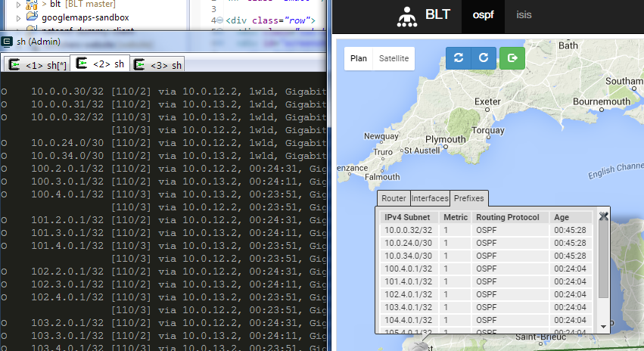Click the googlemaps-sandbox folder icon

tap(32, 17)
